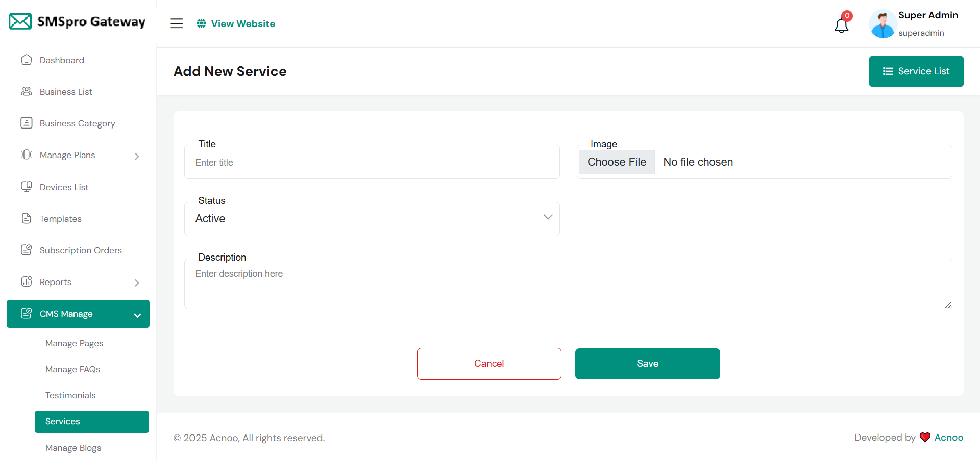The width and height of the screenshot is (980, 461).
Task: Click the Templates document icon
Action: pos(27,218)
